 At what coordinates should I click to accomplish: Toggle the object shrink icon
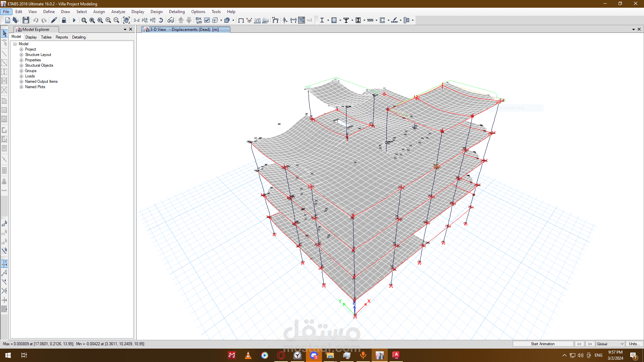click(x=199, y=20)
